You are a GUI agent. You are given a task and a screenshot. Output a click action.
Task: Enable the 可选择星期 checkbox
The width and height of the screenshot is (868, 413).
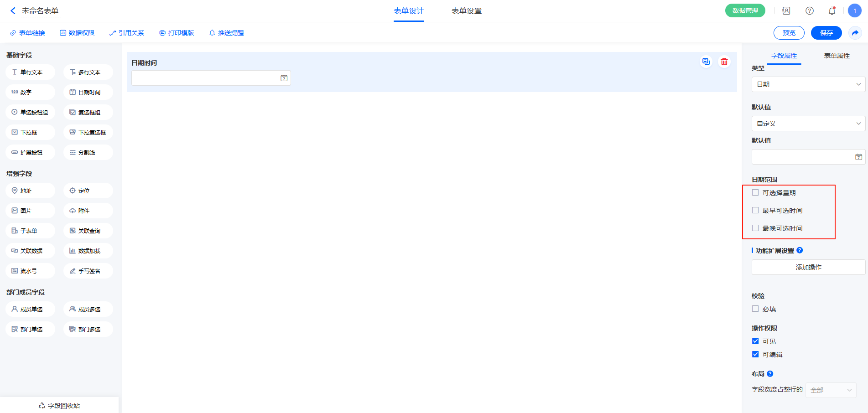pyautogui.click(x=755, y=193)
